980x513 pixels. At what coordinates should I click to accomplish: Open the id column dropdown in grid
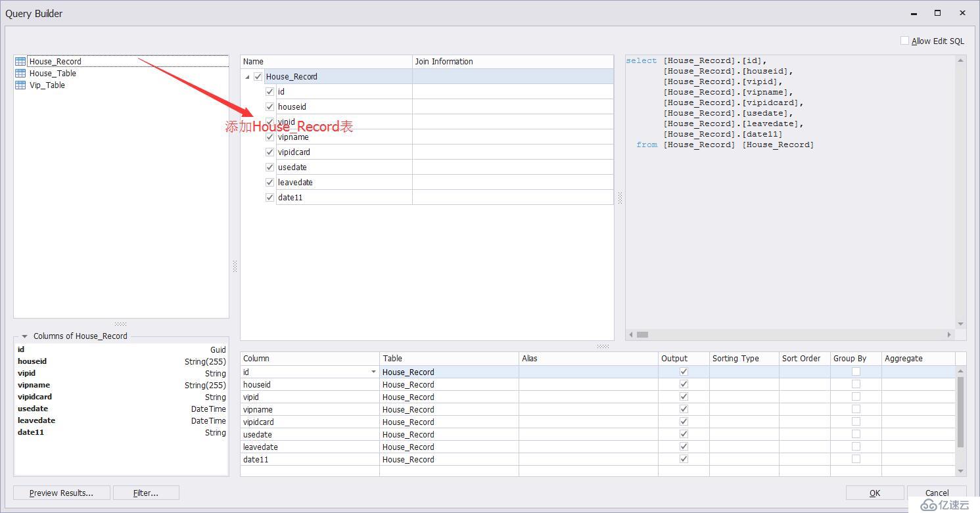[x=373, y=372]
